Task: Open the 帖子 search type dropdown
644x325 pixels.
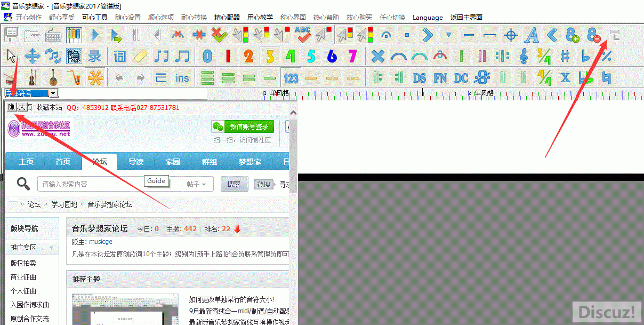Action: tap(198, 184)
